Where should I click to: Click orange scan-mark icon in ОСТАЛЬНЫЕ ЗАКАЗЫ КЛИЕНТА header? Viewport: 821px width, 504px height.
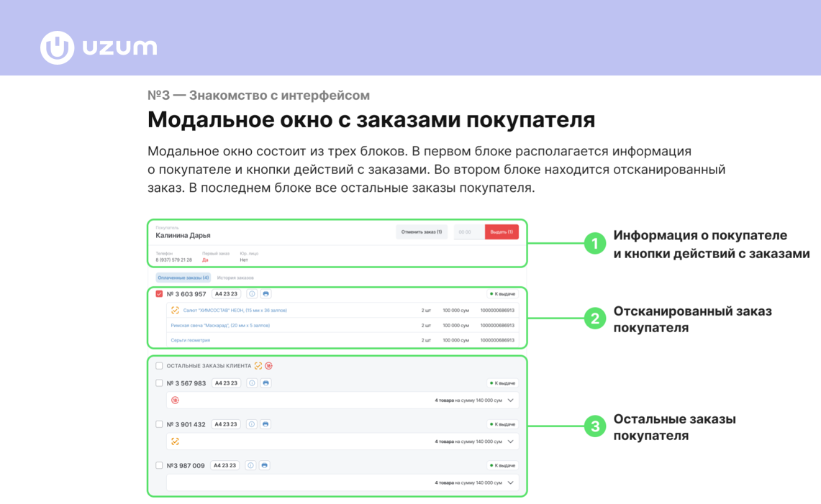pos(258,366)
